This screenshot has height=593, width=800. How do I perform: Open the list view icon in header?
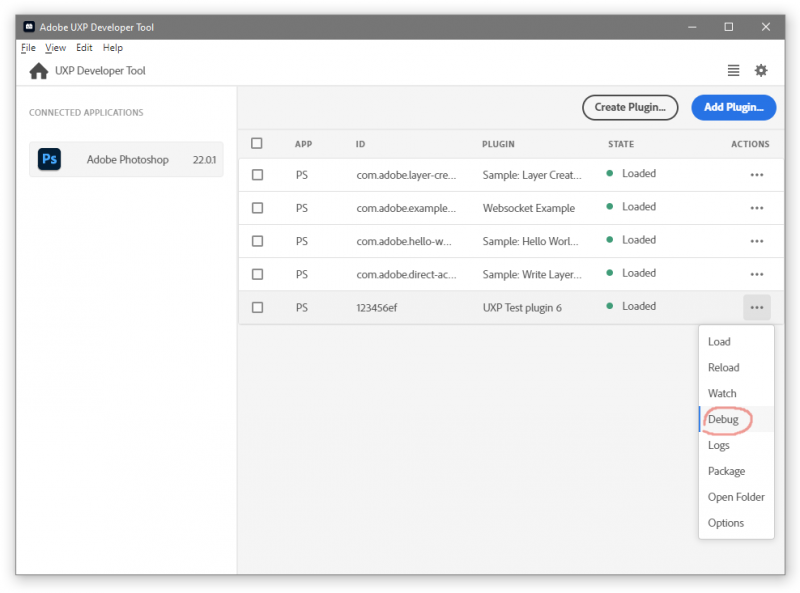(x=733, y=70)
